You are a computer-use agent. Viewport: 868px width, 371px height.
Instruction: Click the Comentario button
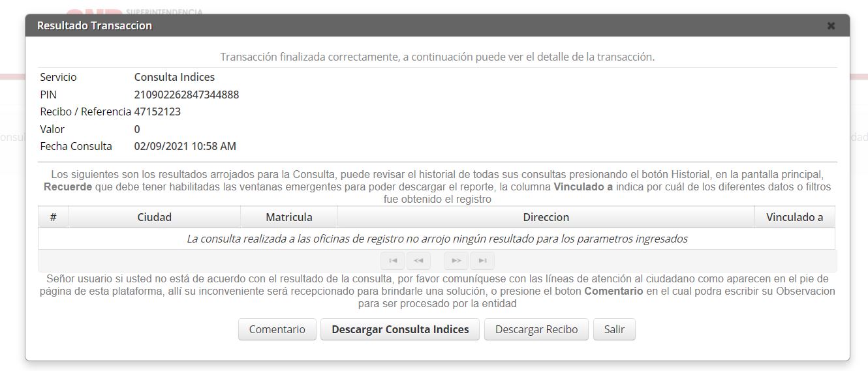point(277,329)
